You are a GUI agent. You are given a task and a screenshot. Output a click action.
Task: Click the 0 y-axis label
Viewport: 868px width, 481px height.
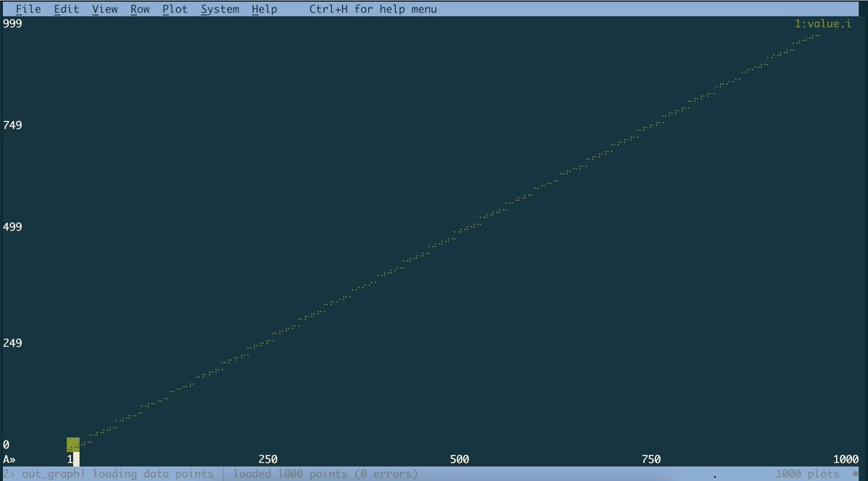click(7, 445)
